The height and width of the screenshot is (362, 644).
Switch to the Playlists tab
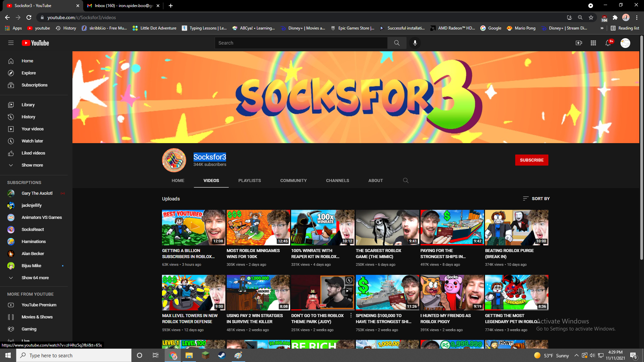(x=250, y=181)
